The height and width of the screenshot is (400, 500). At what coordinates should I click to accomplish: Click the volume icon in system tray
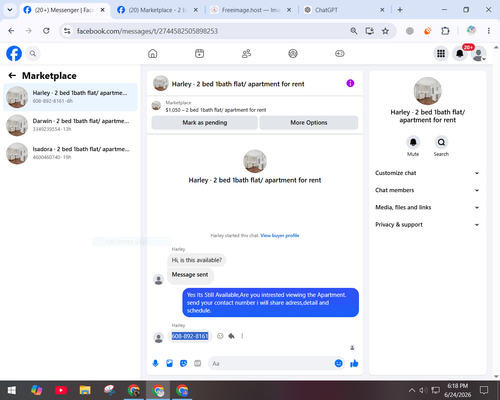[423, 390]
